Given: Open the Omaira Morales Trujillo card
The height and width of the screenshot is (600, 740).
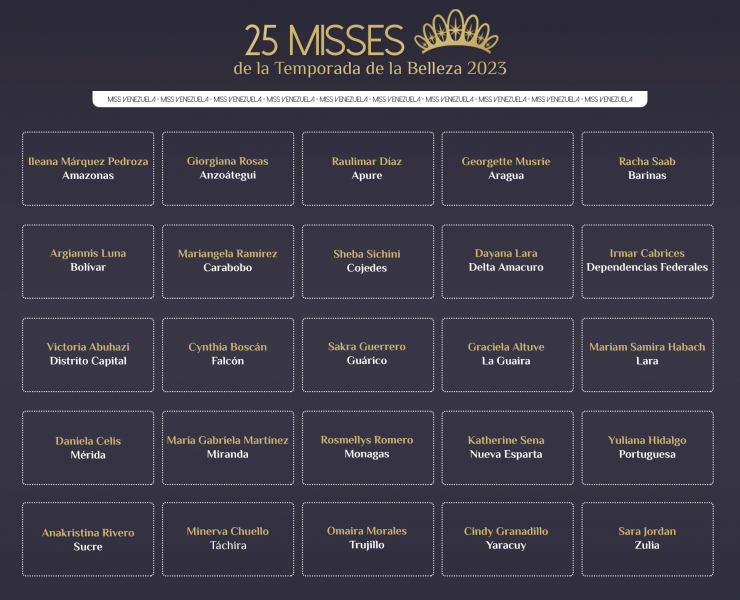Looking at the screenshot, I should tap(368, 539).
